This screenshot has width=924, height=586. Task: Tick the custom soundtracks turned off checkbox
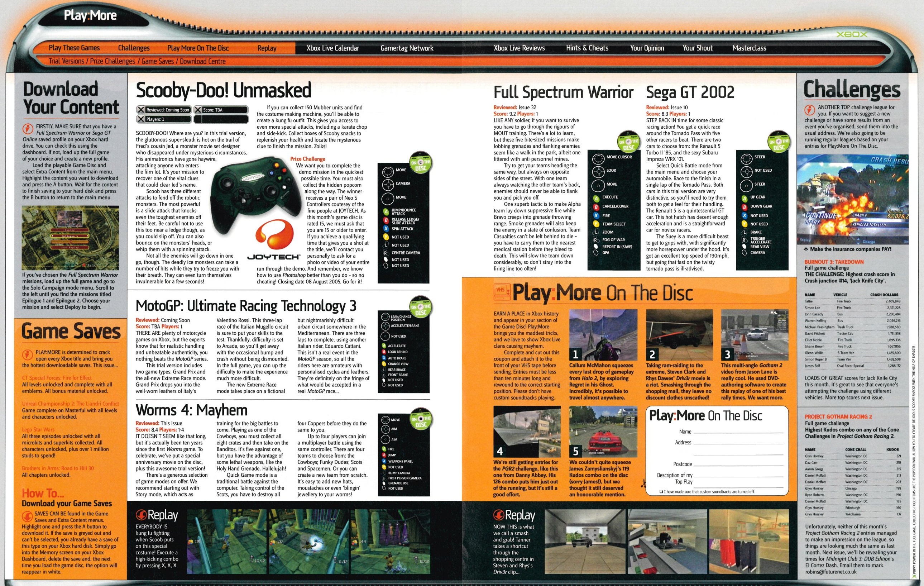[661, 492]
